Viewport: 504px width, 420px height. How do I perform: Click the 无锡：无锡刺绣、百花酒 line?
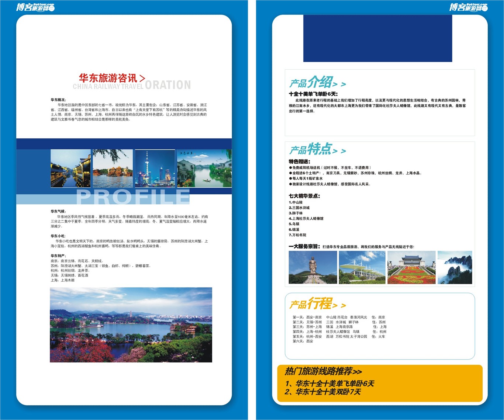tap(69, 275)
